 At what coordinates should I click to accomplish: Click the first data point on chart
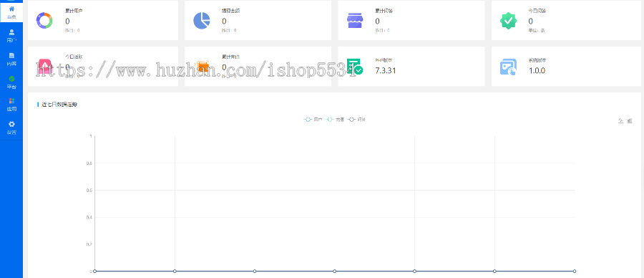95,271
